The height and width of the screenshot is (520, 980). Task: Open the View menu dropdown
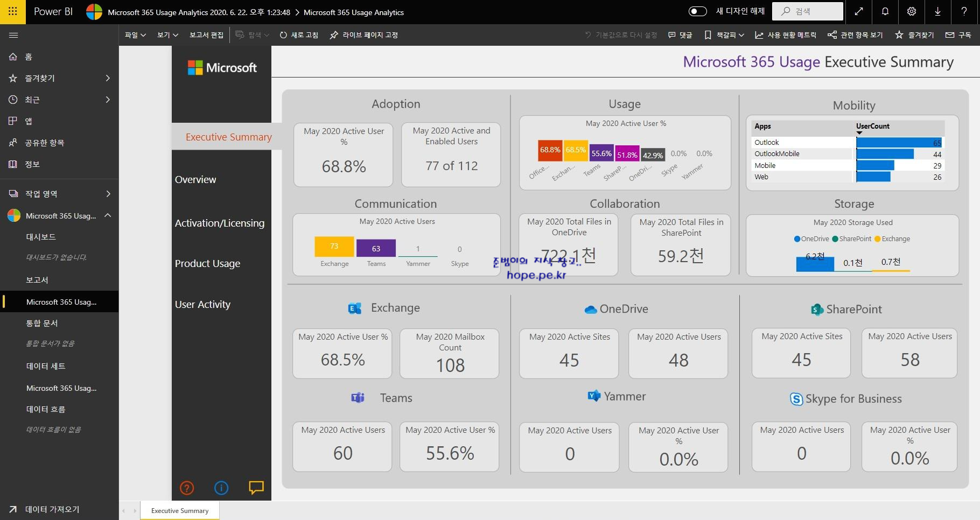pyautogui.click(x=167, y=35)
